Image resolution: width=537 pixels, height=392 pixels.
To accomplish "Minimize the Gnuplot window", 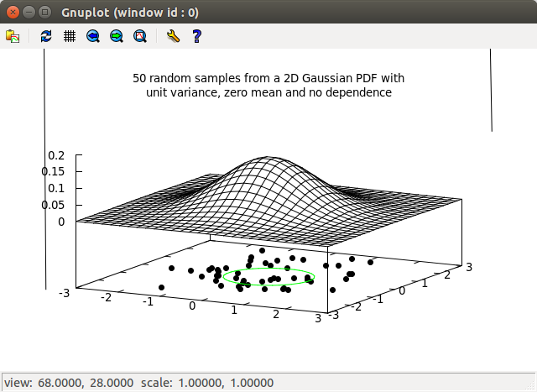I will click(x=28, y=12).
